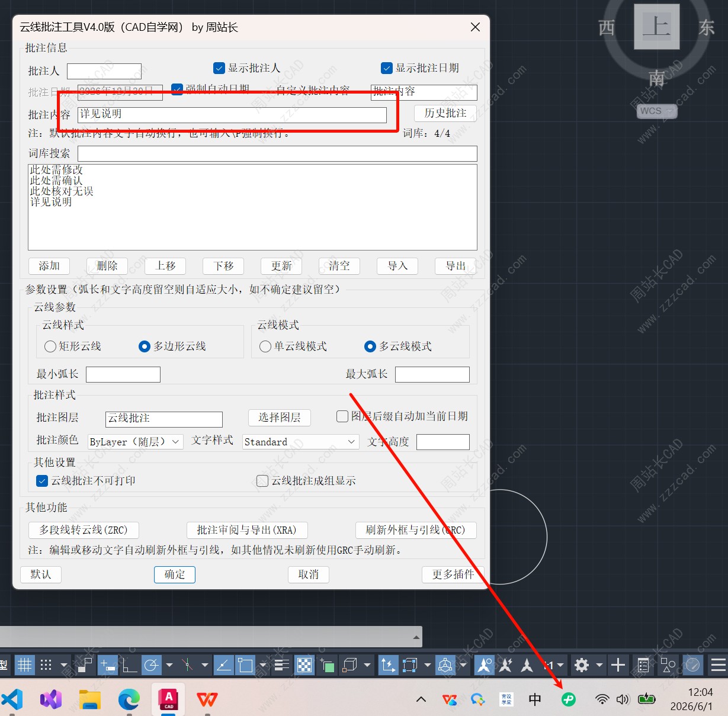Open workspace switching gear icon

pos(581,665)
